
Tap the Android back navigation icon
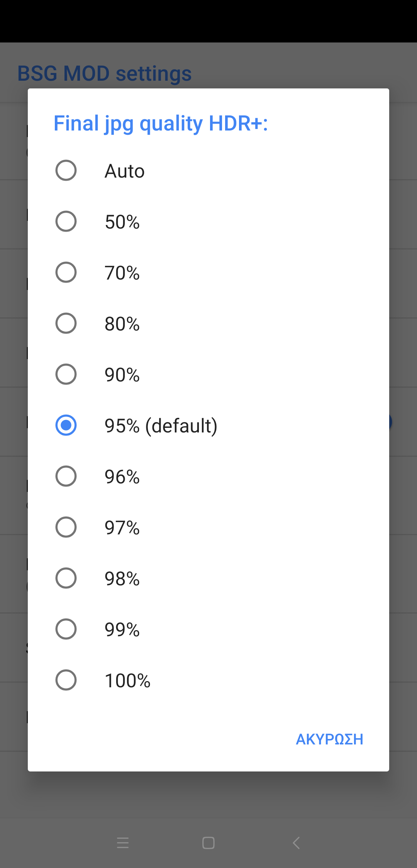pyautogui.click(x=296, y=843)
